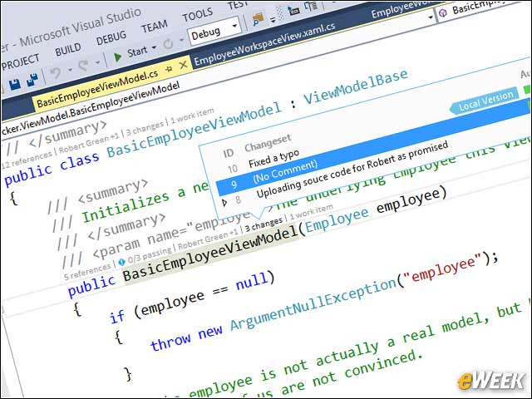The image size is (532, 399).
Task: Click the Save All icon
Action: pos(32,80)
